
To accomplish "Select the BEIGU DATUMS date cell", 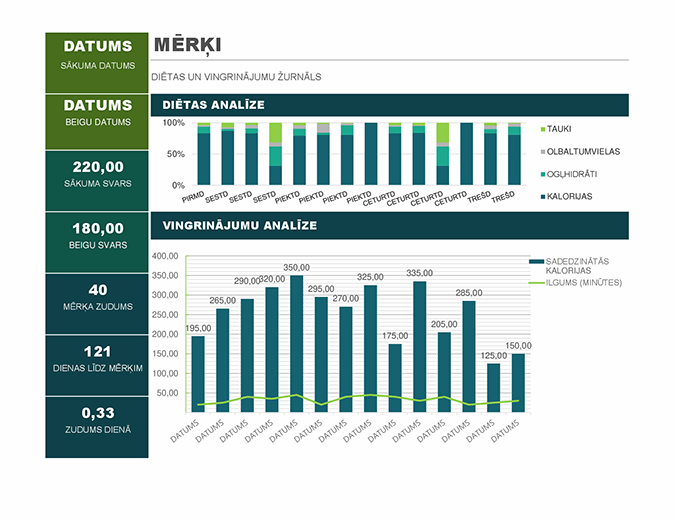I will click(97, 113).
